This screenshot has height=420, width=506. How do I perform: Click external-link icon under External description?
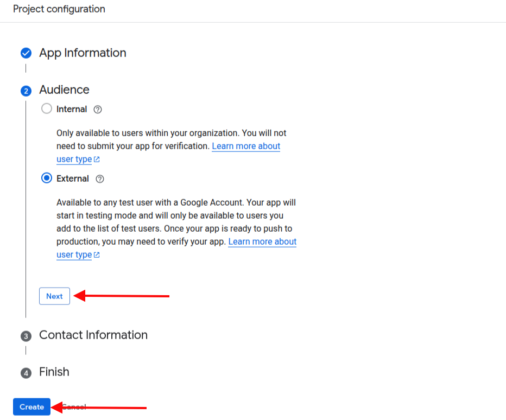(97, 255)
